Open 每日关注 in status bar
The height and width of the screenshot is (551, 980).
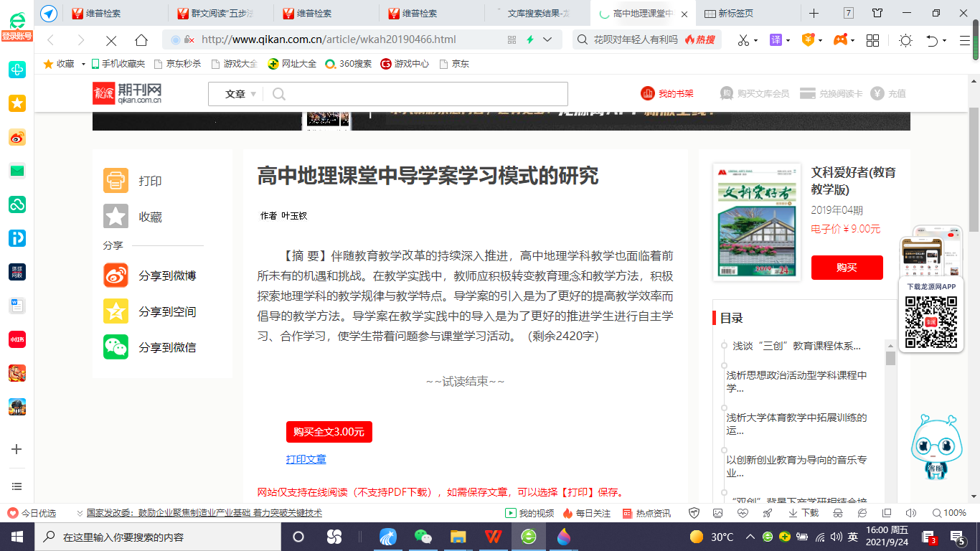tap(587, 513)
